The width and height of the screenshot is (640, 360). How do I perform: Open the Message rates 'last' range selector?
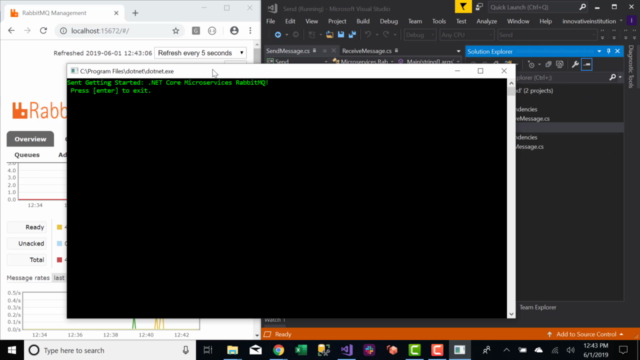point(60,278)
